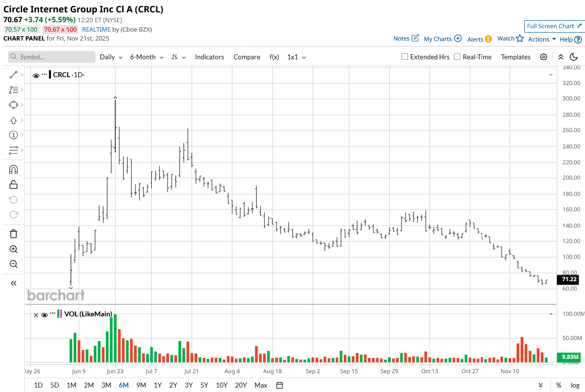Click the Alerts link
Image resolution: width=585 pixels, height=392 pixels.
(475, 39)
